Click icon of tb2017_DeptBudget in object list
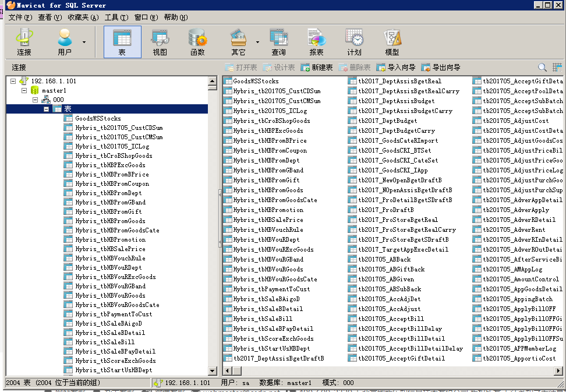 coord(352,121)
